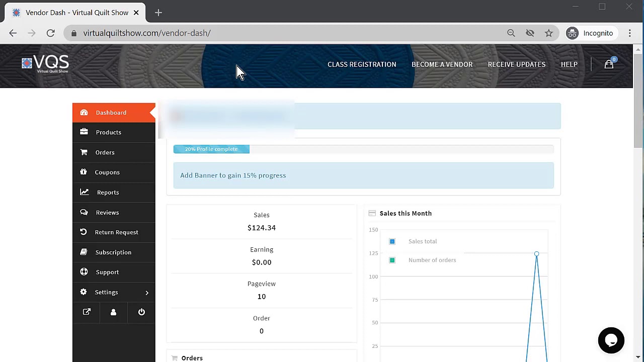Open the HELP nav link
The image size is (644, 362).
[569, 64]
